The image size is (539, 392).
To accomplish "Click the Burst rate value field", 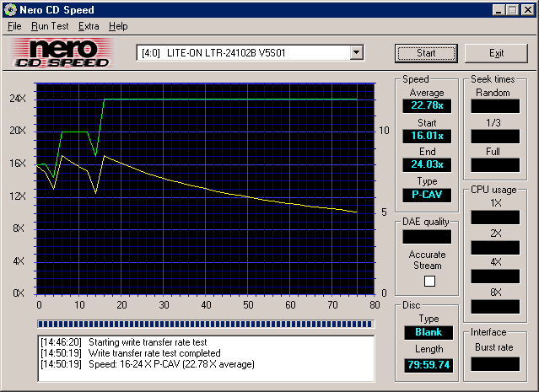I will [495, 364].
